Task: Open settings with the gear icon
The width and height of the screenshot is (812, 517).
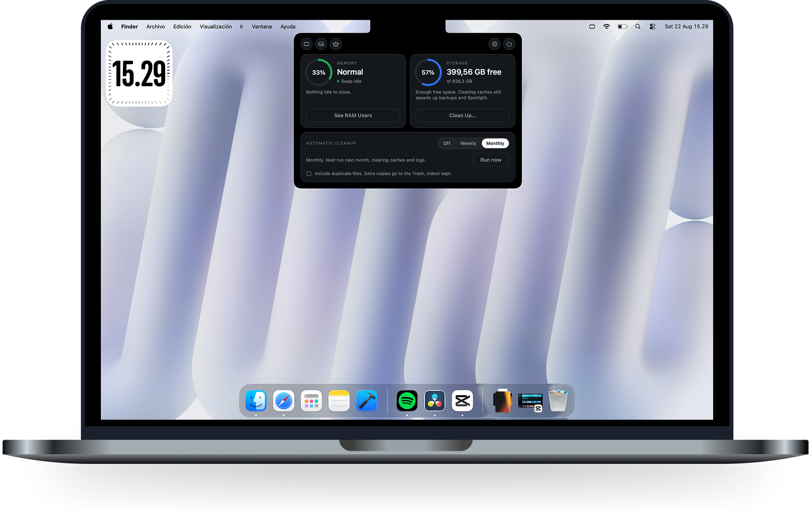Action: pos(495,44)
